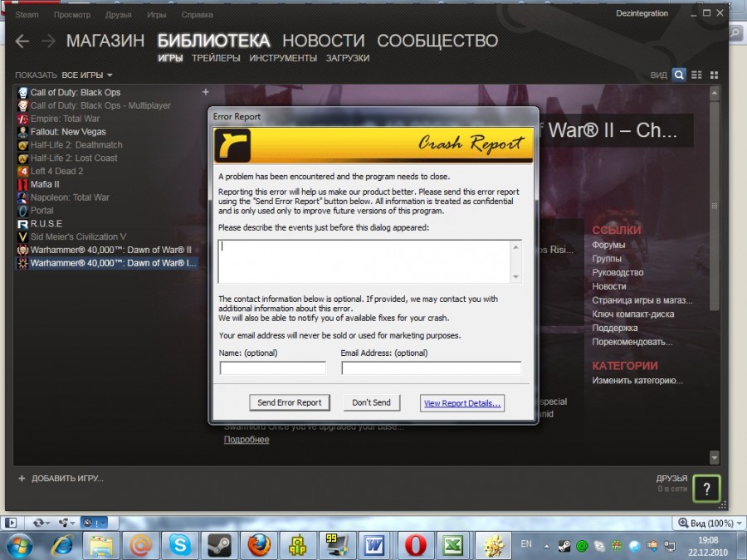The image size is (747, 560).
Task: Switch to the НОВОСТИ tab
Action: (x=324, y=41)
